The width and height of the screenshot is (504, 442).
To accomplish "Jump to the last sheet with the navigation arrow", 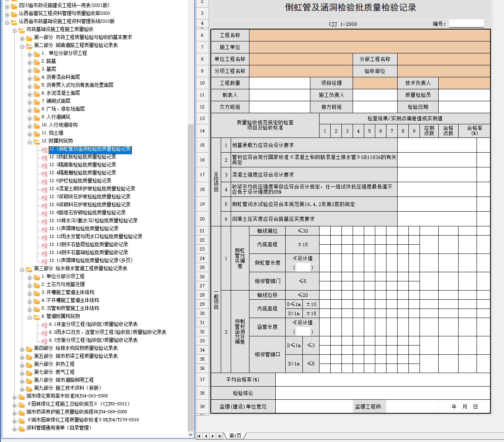I will coord(220,436).
